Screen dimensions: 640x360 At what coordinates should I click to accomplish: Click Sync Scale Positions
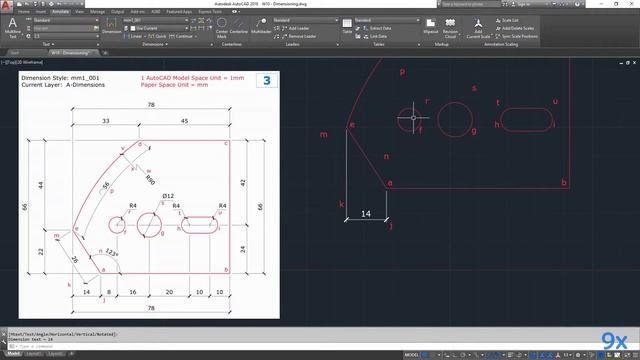click(x=516, y=36)
